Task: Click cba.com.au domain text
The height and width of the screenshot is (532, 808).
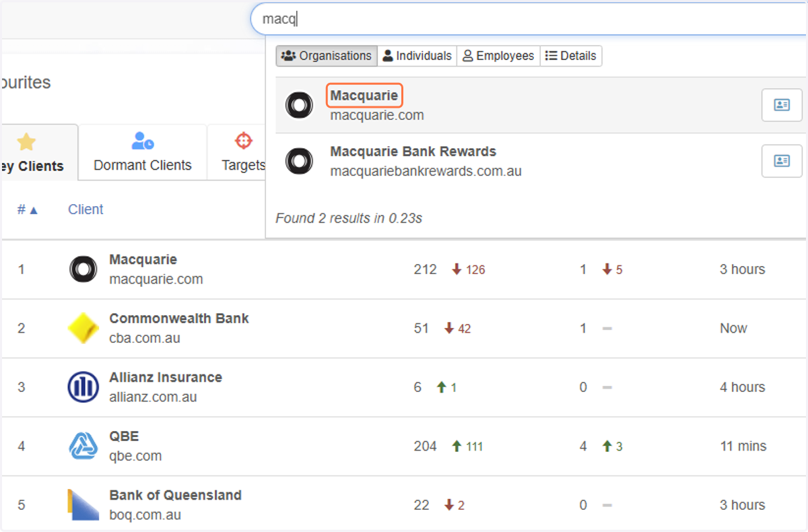Action: (145, 338)
